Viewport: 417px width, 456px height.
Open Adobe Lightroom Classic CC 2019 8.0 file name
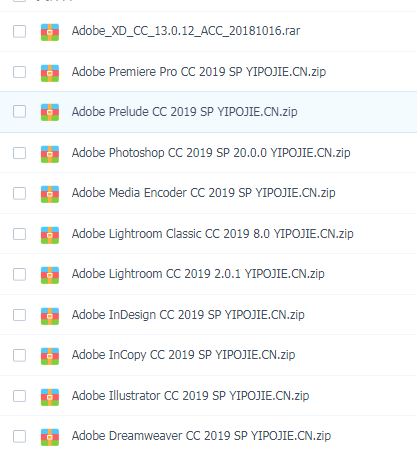pyautogui.click(x=212, y=234)
